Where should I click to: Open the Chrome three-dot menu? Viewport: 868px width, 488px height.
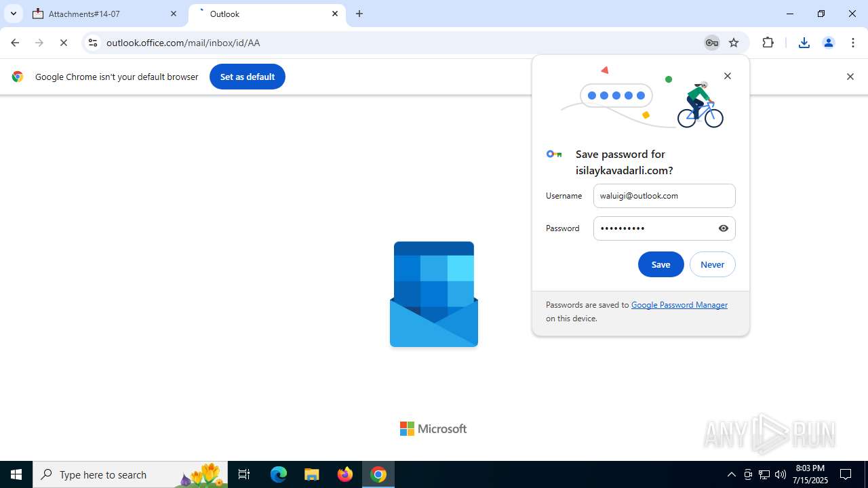[852, 43]
